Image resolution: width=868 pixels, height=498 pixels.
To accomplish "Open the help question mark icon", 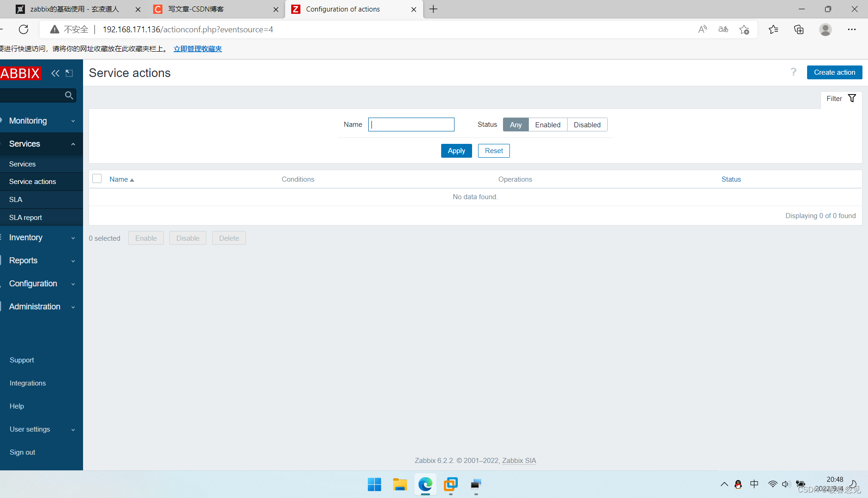I will point(793,72).
